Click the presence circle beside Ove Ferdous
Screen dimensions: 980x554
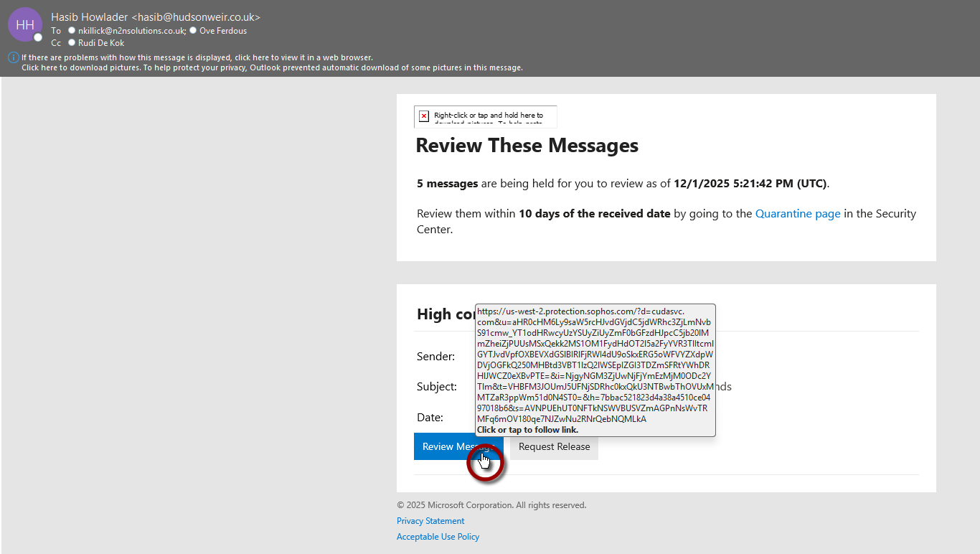pyautogui.click(x=193, y=31)
